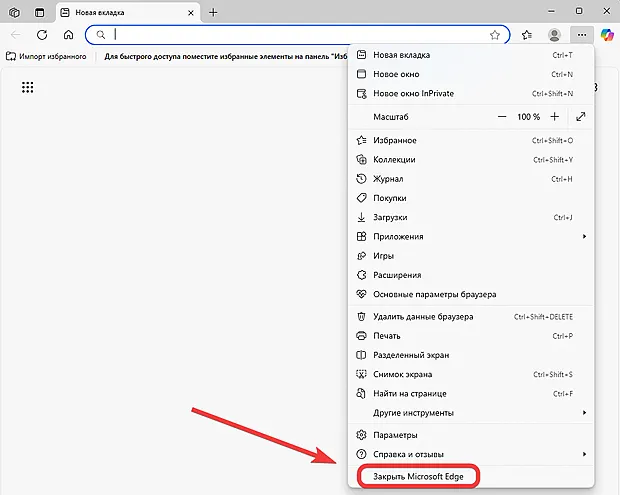Select Найти на странице
The height and width of the screenshot is (495, 620).
[471, 394]
